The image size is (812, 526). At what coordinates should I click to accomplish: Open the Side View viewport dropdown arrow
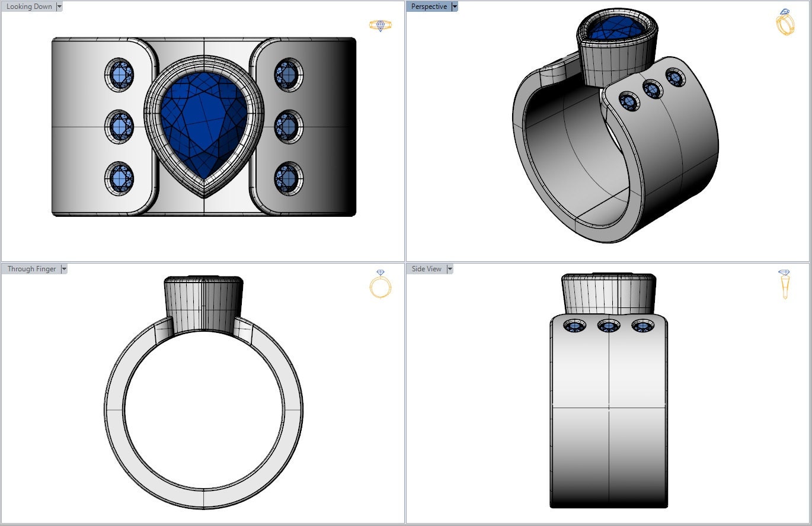coord(450,269)
